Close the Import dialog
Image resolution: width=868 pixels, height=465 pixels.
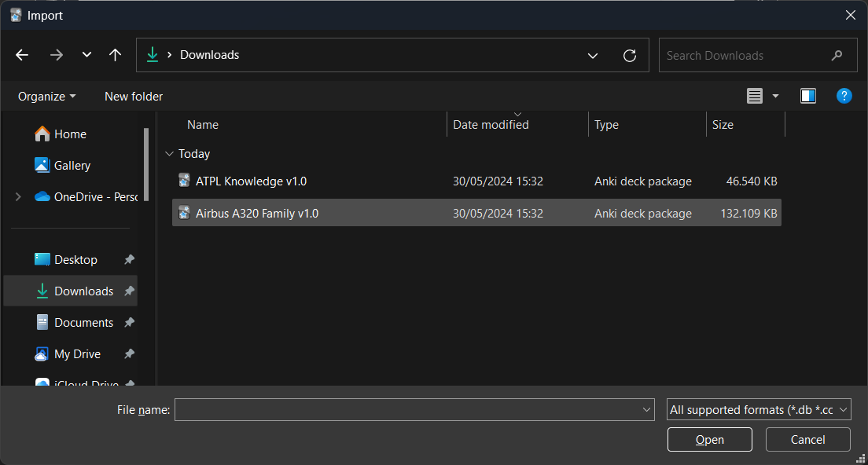(851, 15)
